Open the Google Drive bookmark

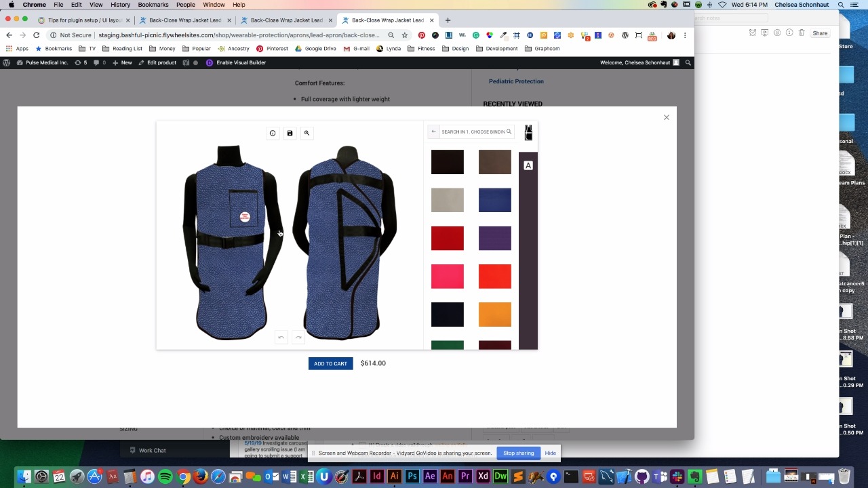coord(315,49)
